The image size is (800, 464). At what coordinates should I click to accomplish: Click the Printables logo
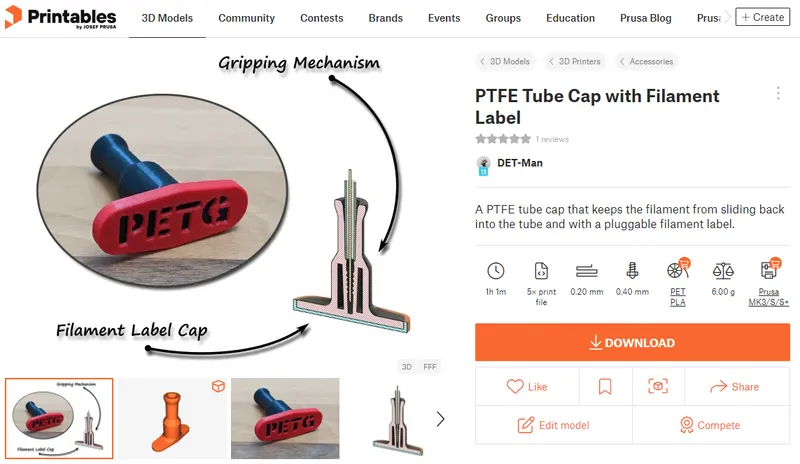[x=60, y=17]
